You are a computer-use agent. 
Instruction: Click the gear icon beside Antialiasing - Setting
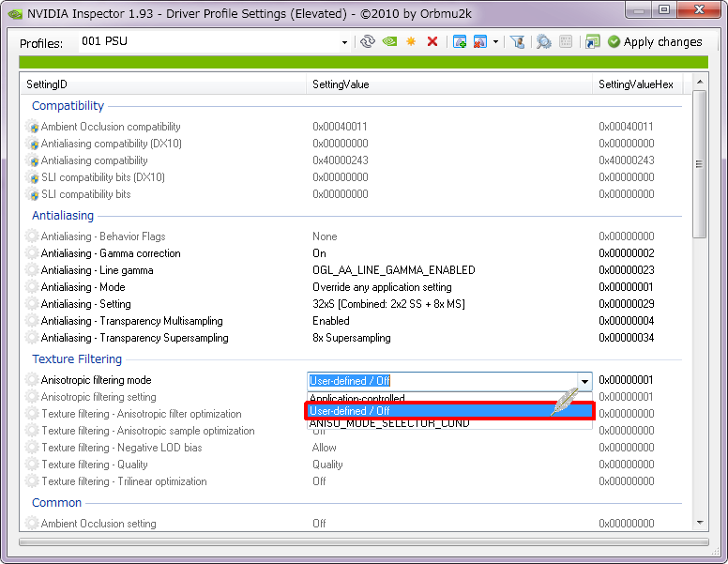pos(32,304)
